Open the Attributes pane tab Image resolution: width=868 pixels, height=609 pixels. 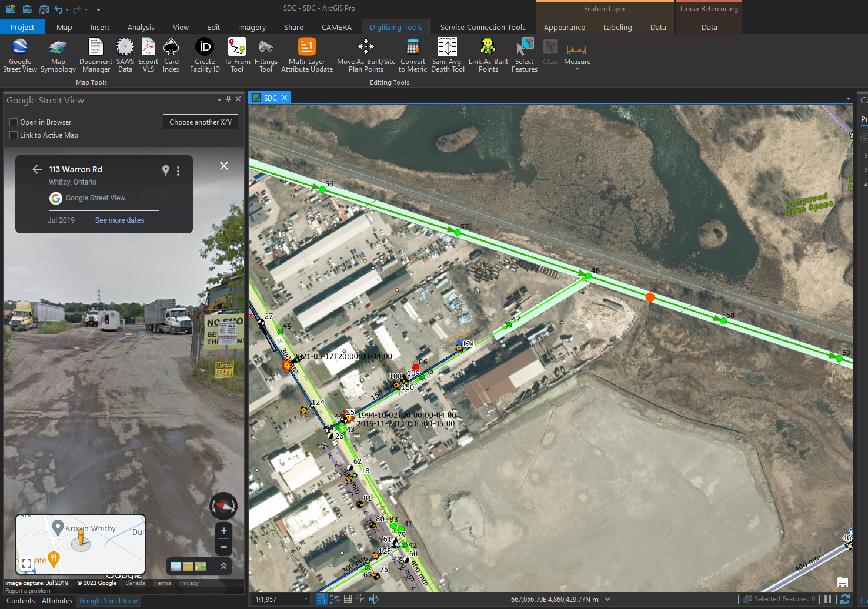click(x=56, y=601)
